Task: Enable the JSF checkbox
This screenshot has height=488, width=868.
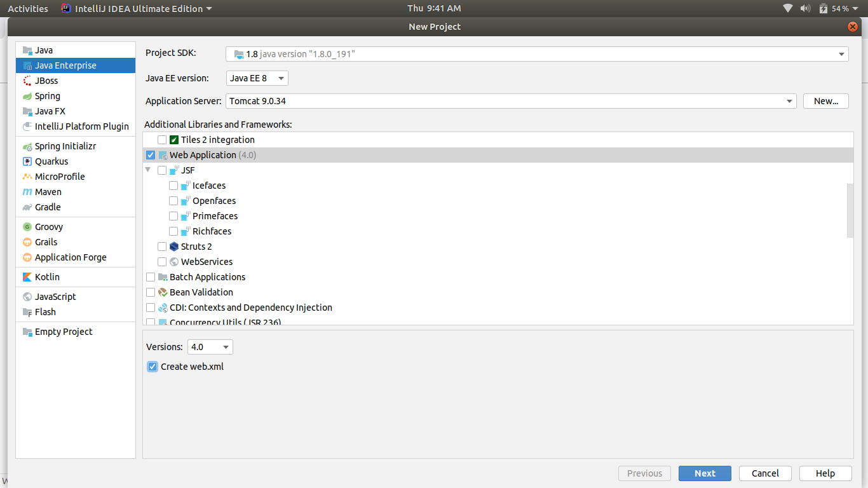Action: click(x=162, y=170)
